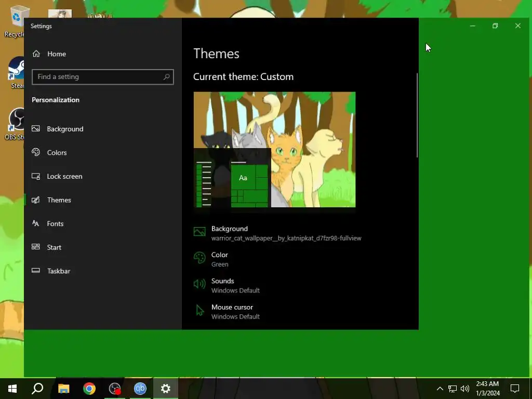Go to Settings Home
This screenshot has height=399, width=532.
pyautogui.click(x=49, y=54)
